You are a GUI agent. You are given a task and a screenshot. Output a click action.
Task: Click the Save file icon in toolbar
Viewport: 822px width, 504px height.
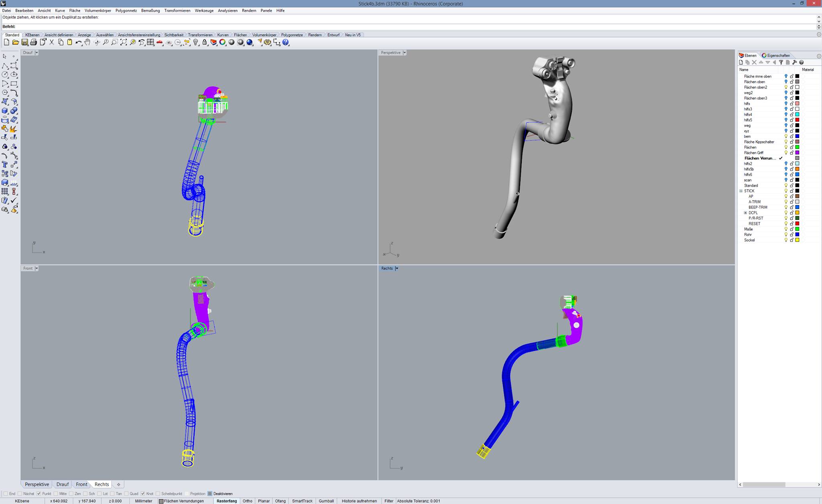pyautogui.click(x=24, y=42)
